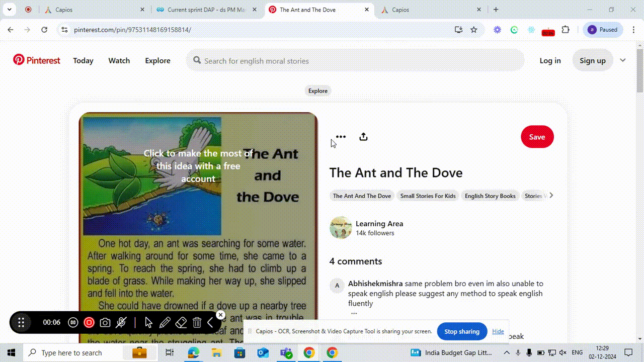The height and width of the screenshot is (362, 644).
Task: Stop sharing the screen
Action: click(462, 331)
